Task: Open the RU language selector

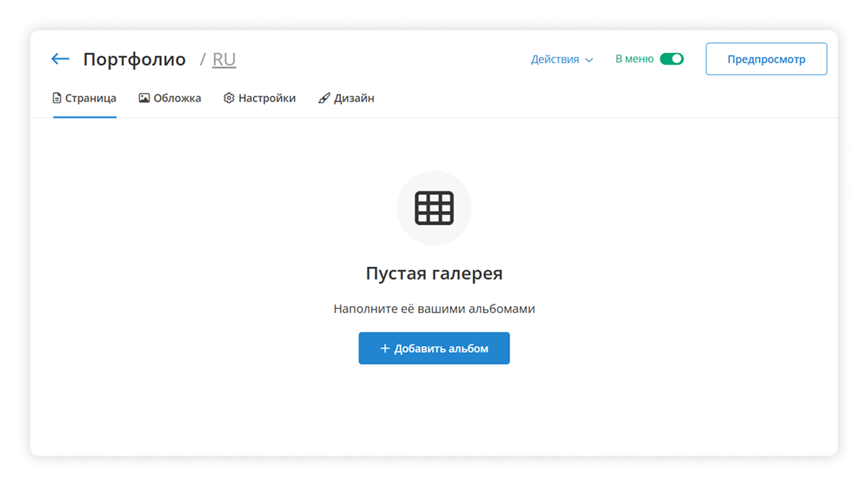Action: point(224,59)
